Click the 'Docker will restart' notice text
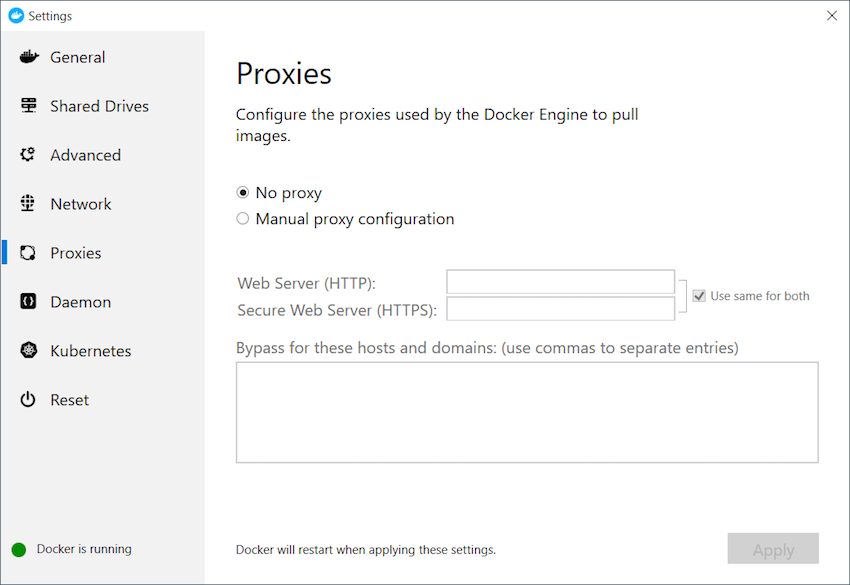 (366, 550)
